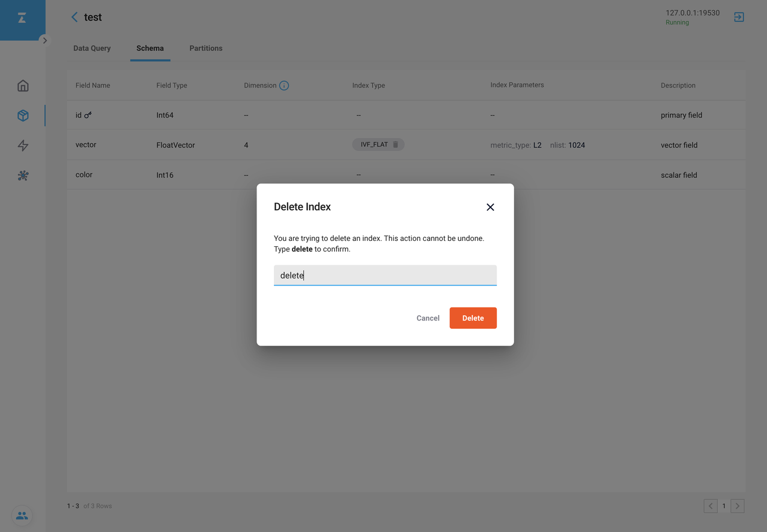Image resolution: width=767 pixels, height=532 pixels.
Task: Open the Overview home icon in sidebar
Action: pyautogui.click(x=23, y=86)
